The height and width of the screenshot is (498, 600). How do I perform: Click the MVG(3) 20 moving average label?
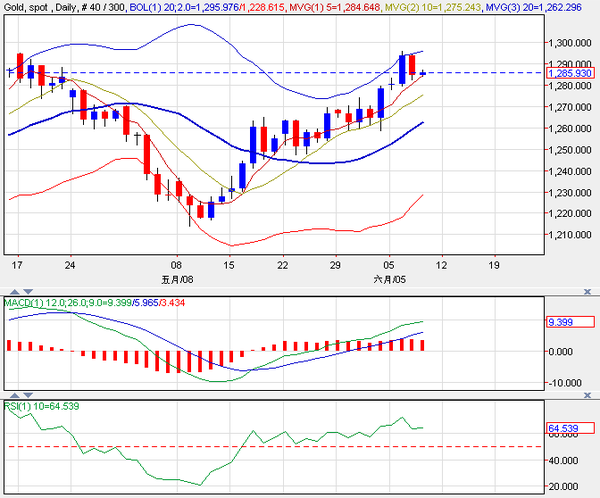[545, 6]
